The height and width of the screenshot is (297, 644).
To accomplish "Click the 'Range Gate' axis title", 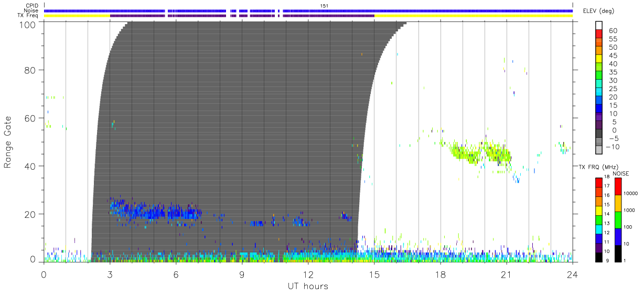I will (8, 141).
